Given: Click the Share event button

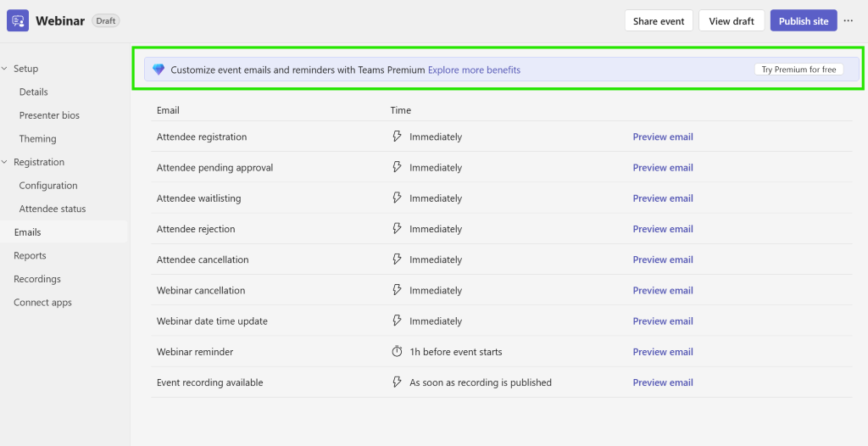Looking at the screenshot, I should click(659, 21).
